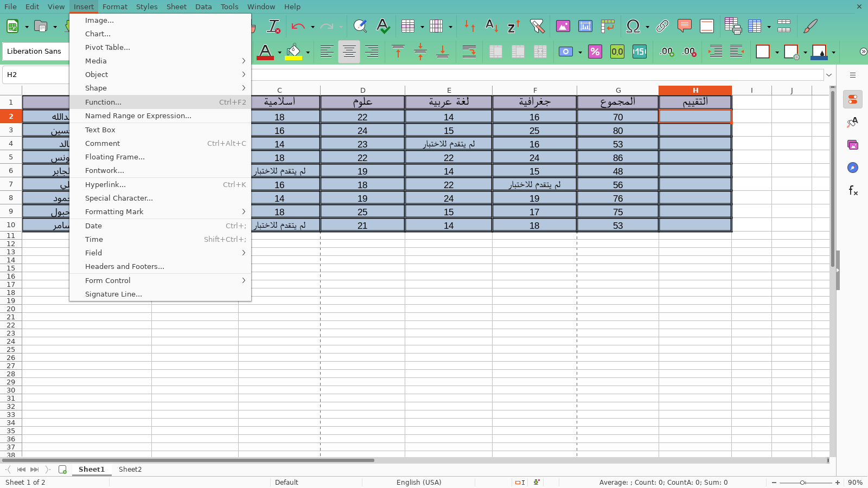Click the Insert Image toolbar icon

563,26
